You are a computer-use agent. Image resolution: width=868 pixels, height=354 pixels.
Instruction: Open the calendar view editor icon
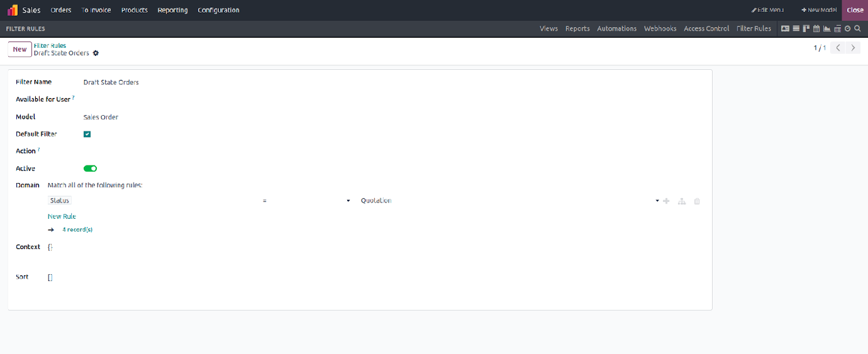point(816,28)
